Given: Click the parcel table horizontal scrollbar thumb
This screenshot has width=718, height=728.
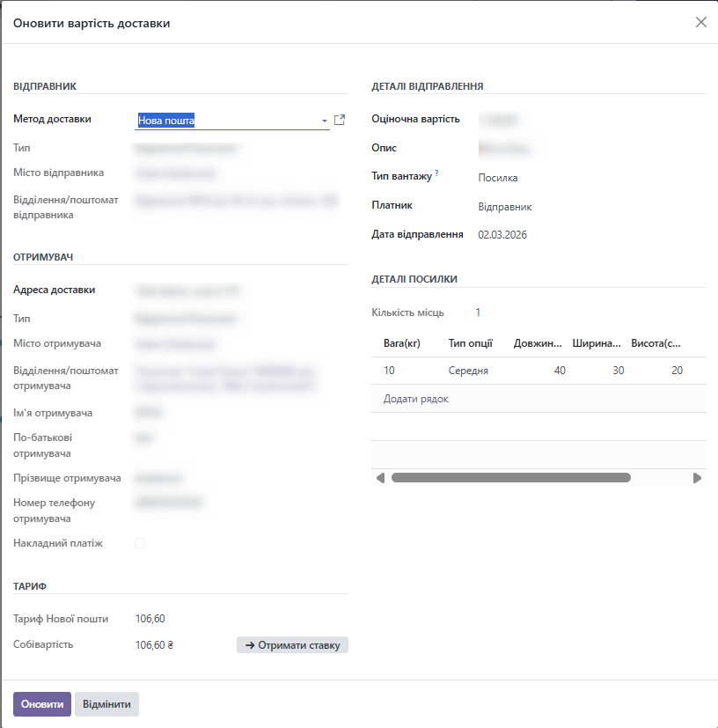Looking at the screenshot, I should pos(510,478).
